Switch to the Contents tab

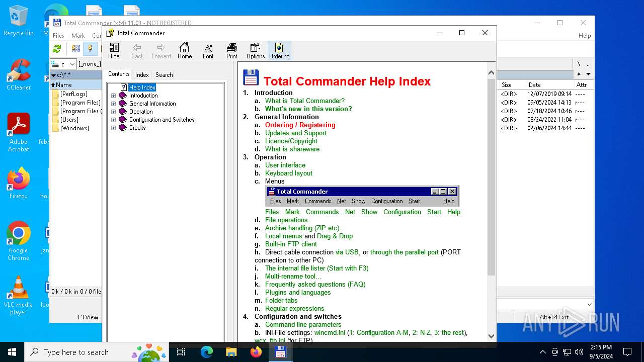(x=119, y=74)
